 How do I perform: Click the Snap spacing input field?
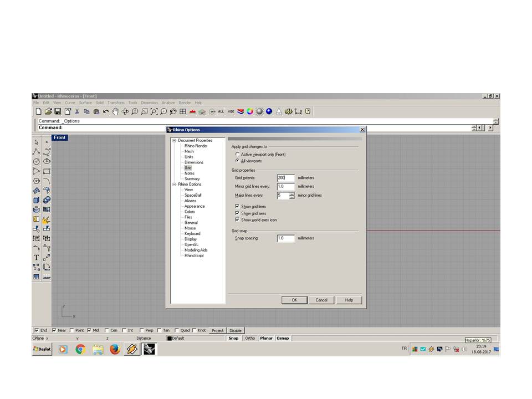pyautogui.click(x=286, y=238)
